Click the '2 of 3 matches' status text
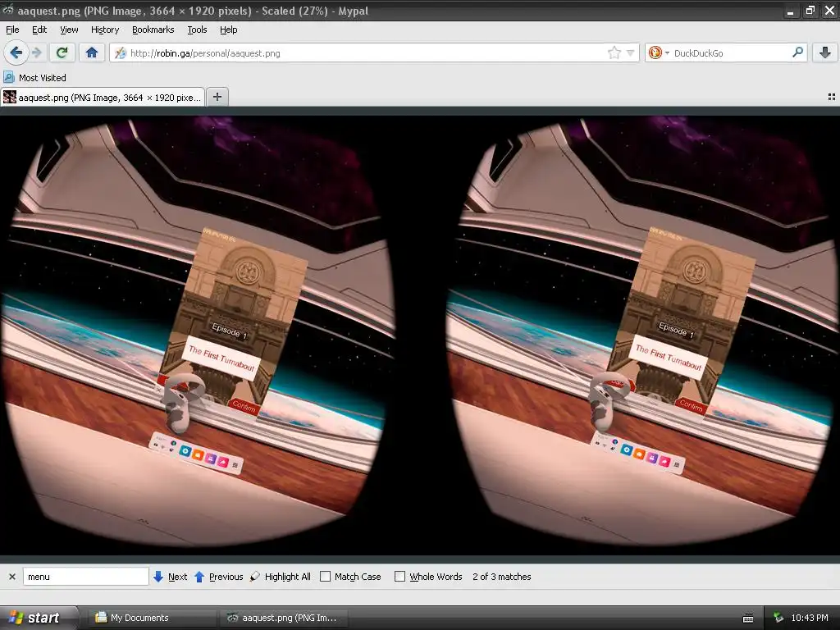 (x=501, y=577)
